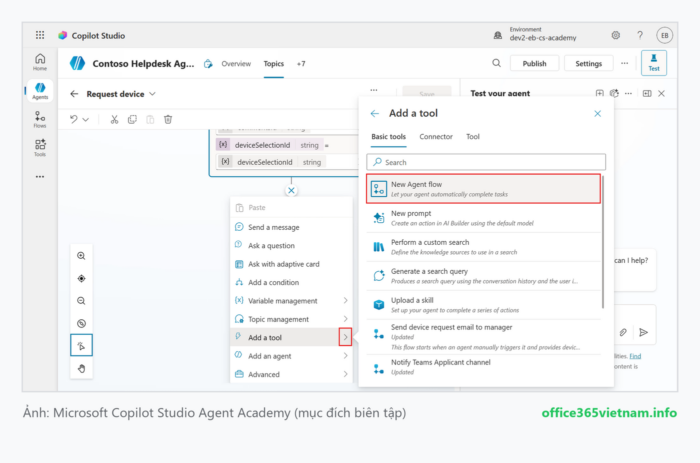Click the X add node button
The width and height of the screenshot is (700, 463).
click(291, 191)
